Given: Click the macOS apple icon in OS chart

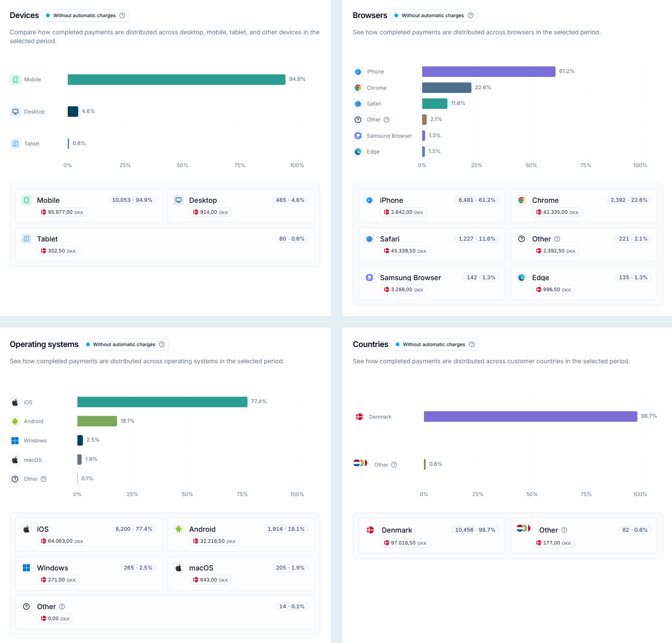Looking at the screenshot, I should 15,460.
